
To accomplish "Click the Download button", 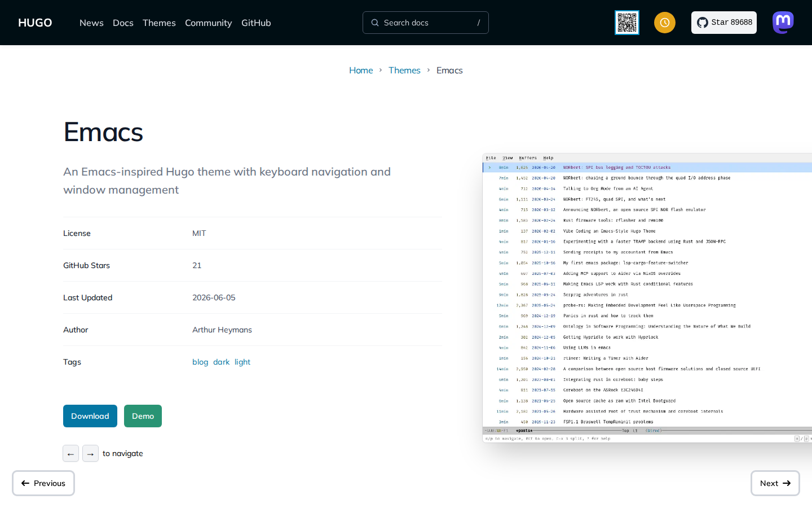I will (x=90, y=416).
